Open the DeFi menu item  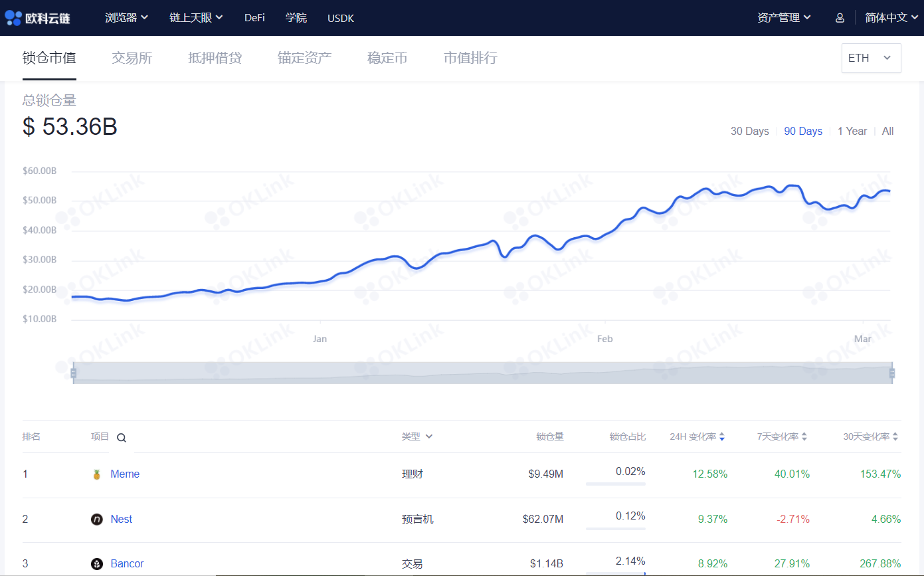pyautogui.click(x=254, y=18)
